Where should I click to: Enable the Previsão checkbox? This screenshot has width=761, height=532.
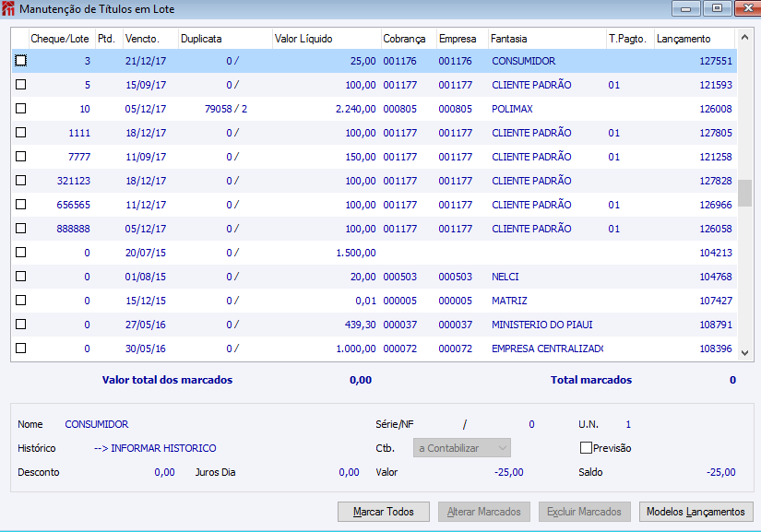(586, 447)
